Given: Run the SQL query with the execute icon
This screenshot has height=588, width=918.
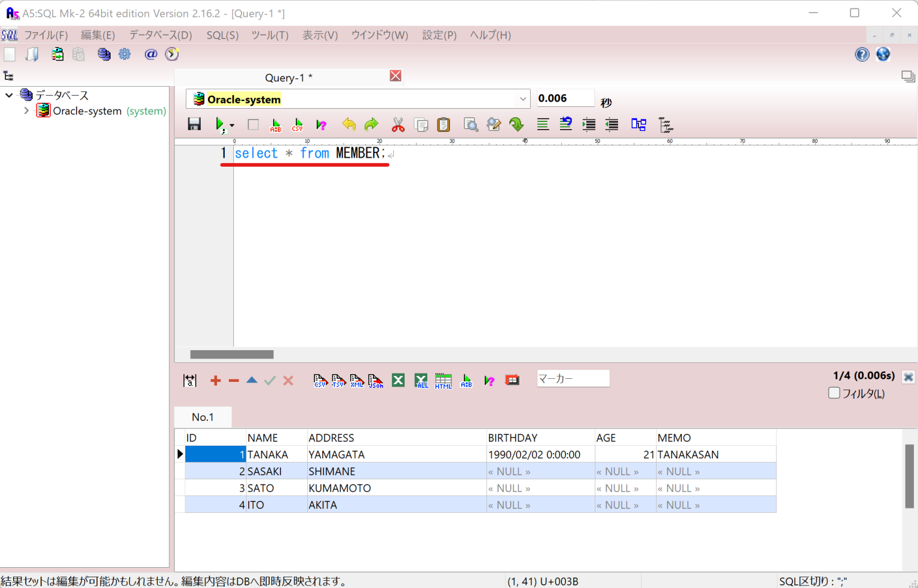Looking at the screenshot, I should (221, 124).
